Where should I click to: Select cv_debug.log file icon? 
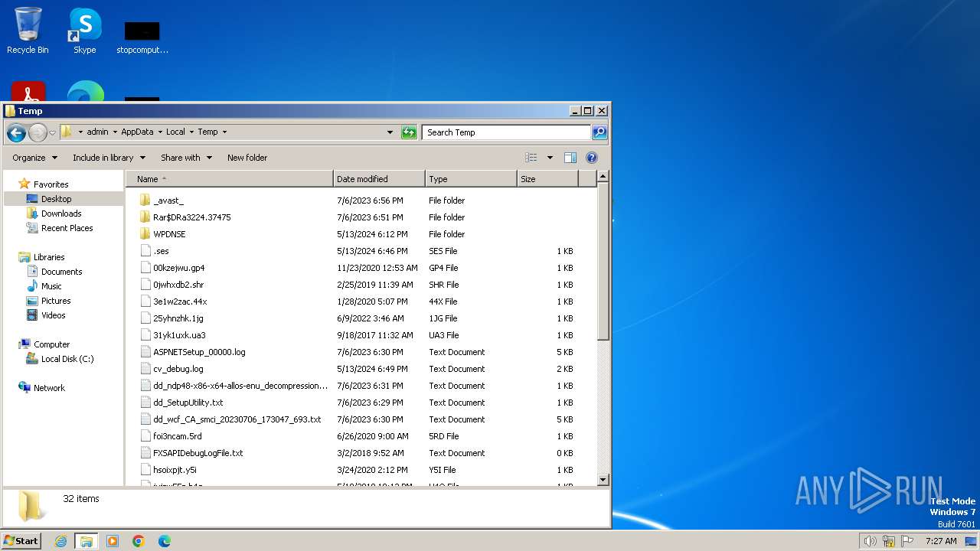[145, 369]
